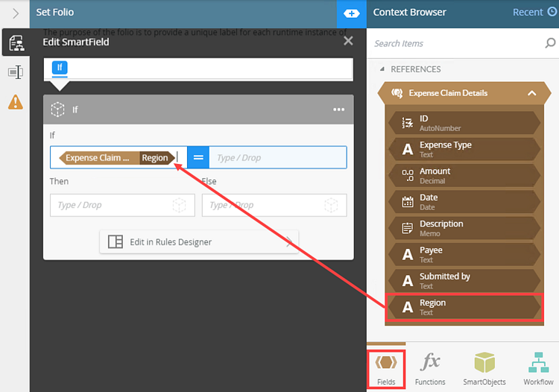The height and width of the screenshot is (392, 559).
Task: Click the Set Folio panel title
Action: point(55,12)
